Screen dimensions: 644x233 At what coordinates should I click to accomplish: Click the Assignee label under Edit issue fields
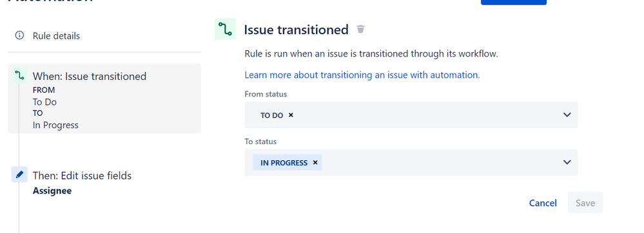coord(52,191)
